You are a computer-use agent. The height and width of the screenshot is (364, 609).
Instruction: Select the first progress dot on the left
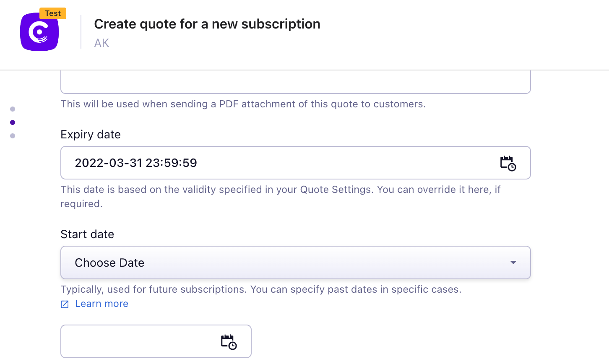[13, 109]
